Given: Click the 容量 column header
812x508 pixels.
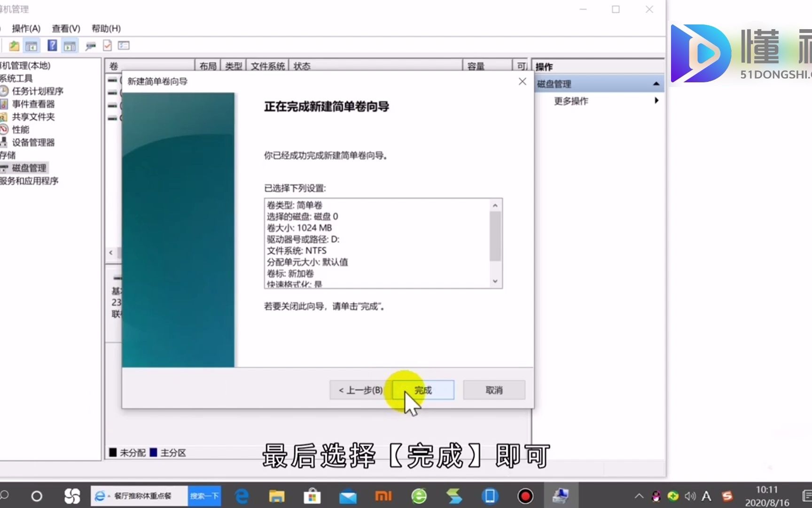Looking at the screenshot, I should pos(487,66).
